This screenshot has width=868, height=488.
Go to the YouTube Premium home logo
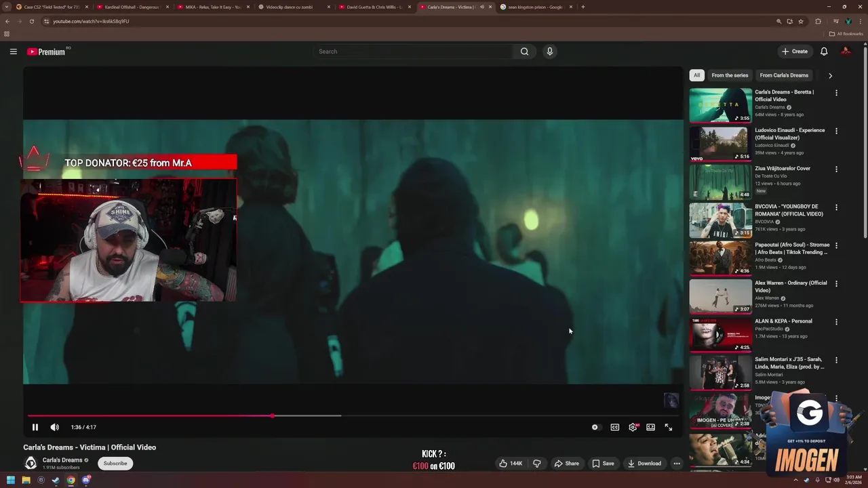click(x=47, y=52)
